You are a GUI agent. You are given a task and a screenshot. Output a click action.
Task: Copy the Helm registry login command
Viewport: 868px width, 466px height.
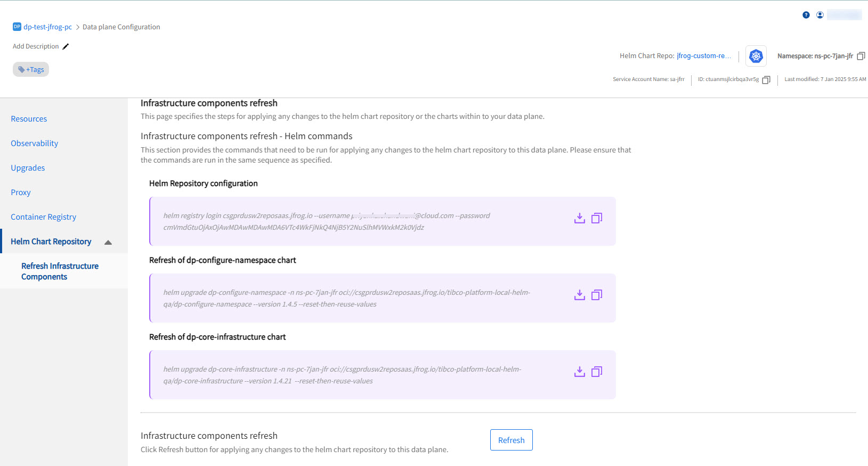click(x=597, y=218)
